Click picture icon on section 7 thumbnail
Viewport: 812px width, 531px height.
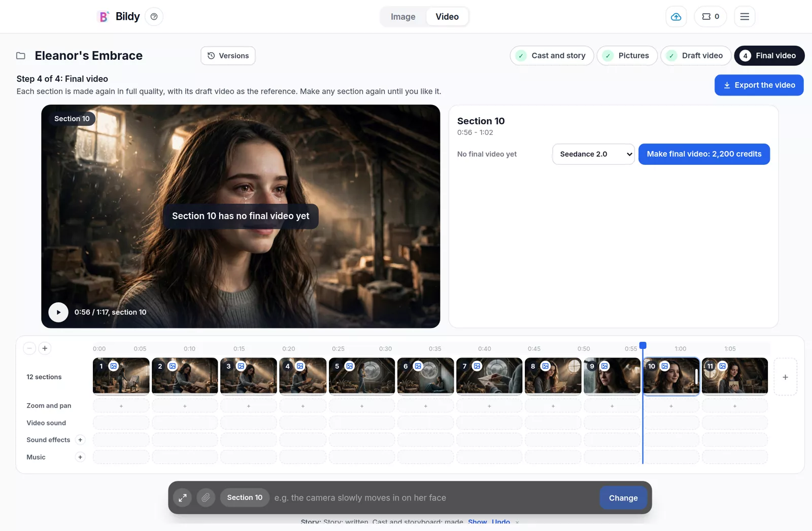(x=477, y=366)
